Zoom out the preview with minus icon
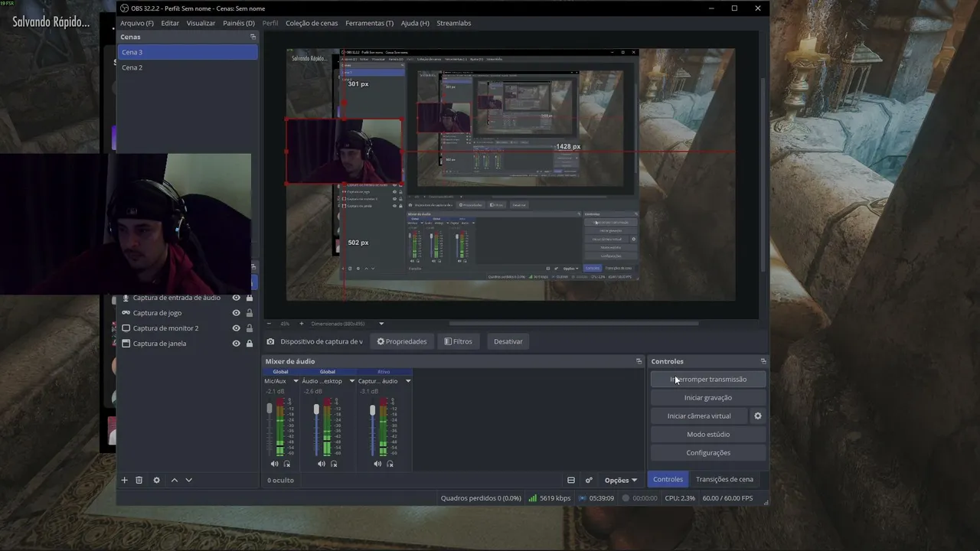 click(269, 324)
